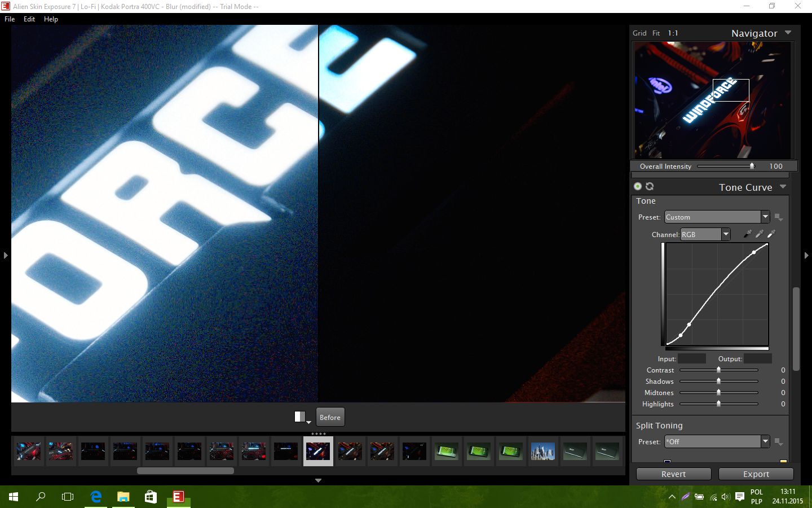812x508 pixels.
Task: Reset the Tone Curve panel with refresh icon
Action: (650, 186)
